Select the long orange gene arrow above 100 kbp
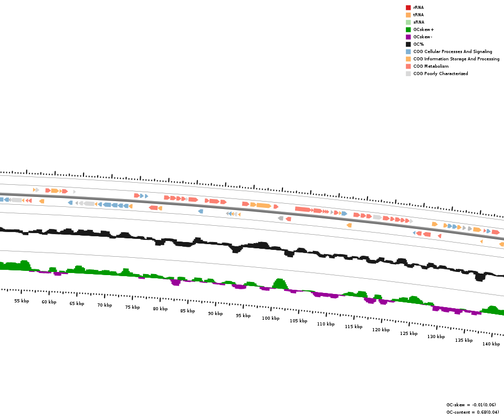 tap(264, 205)
